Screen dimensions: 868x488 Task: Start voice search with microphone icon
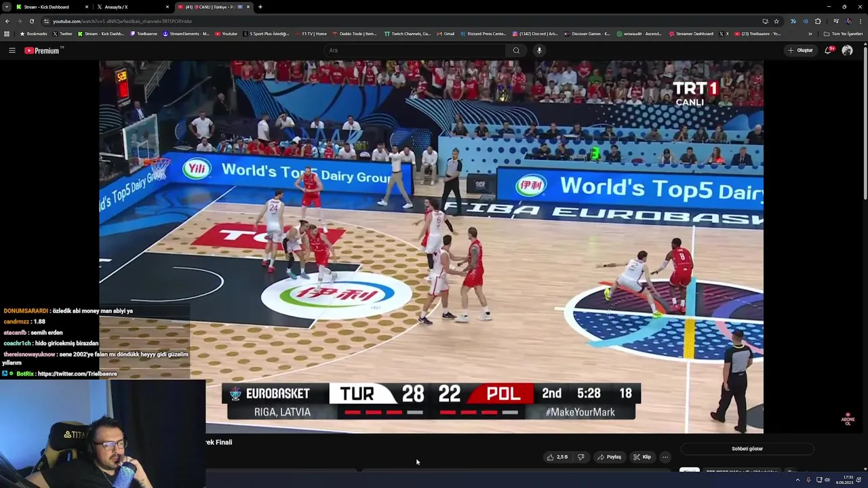click(x=539, y=50)
